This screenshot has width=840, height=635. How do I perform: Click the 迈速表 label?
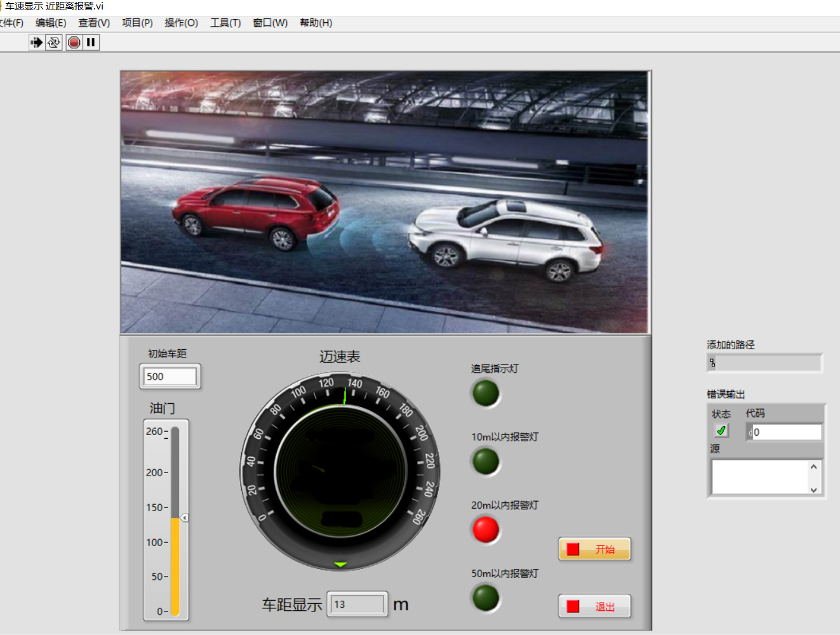pyautogui.click(x=340, y=357)
